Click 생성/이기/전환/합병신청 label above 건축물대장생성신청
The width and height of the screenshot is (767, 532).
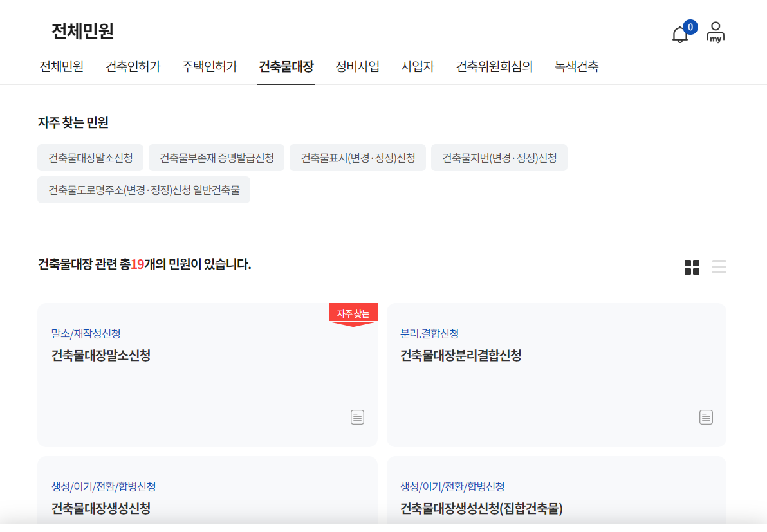tap(104, 486)
